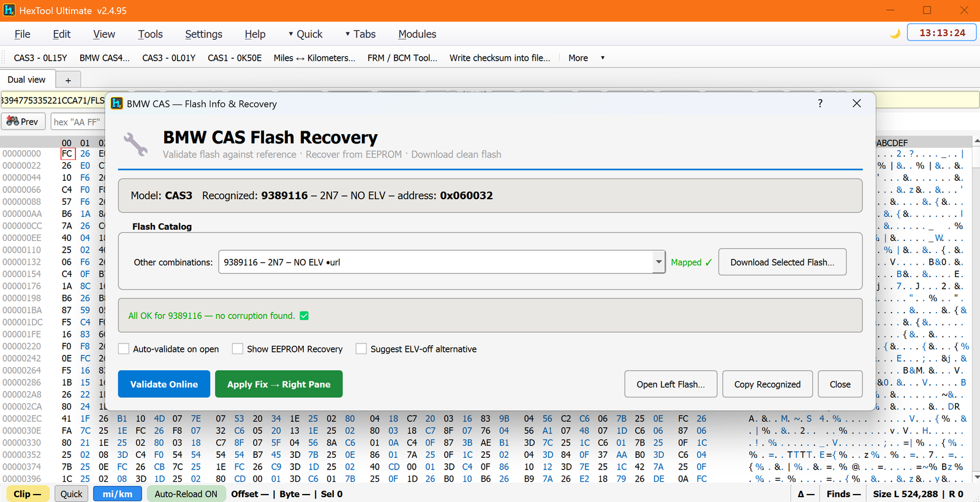Click the file path field 3394775335221CCA71/FLS

(x=53, y=100)
